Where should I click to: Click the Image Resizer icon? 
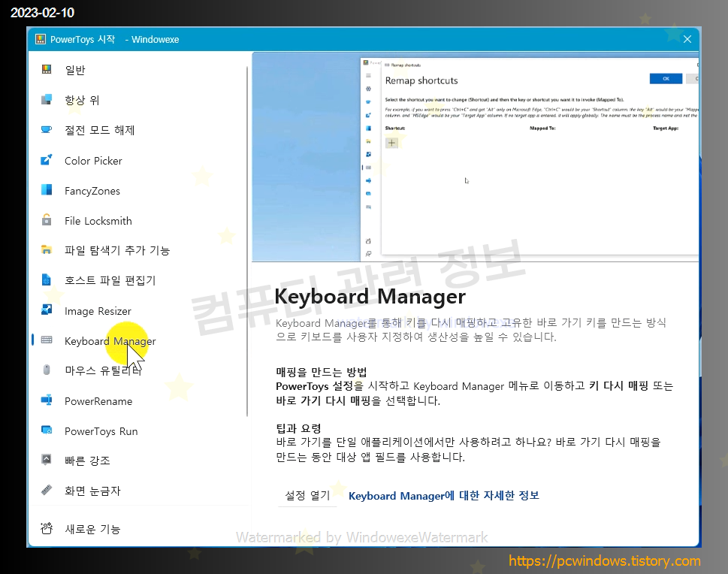click(47, 310)
